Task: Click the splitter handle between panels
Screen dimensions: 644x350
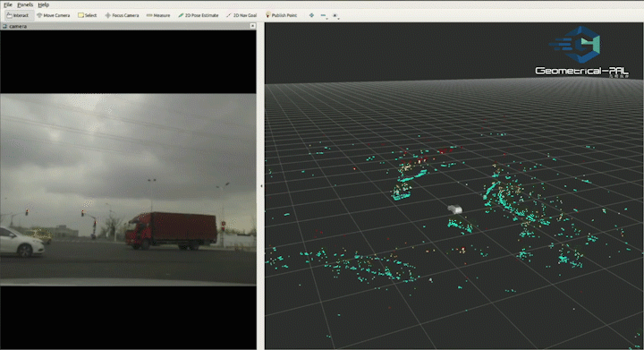Action: tap(261, 186)
